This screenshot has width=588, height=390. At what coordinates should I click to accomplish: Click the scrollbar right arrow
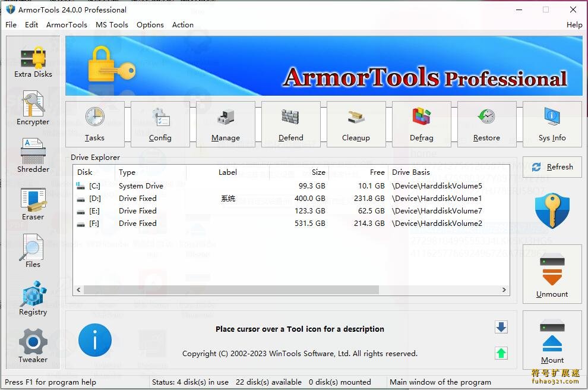(x=504, y=290)
